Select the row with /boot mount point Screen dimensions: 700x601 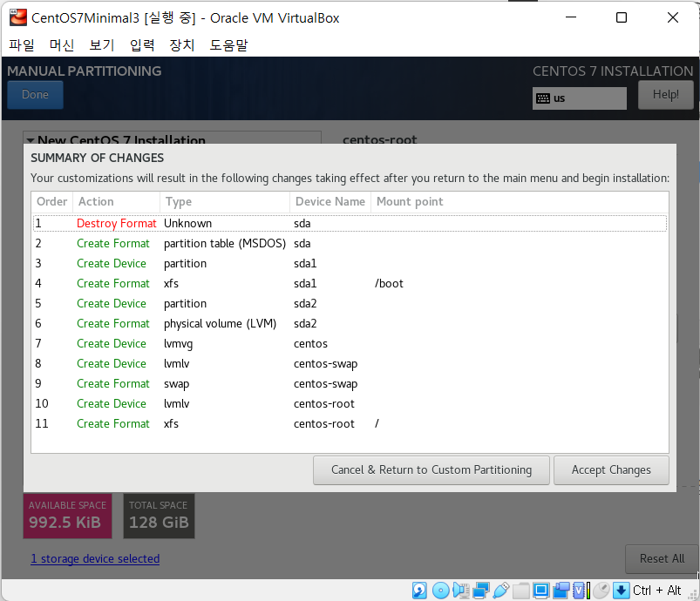[350, 283]
